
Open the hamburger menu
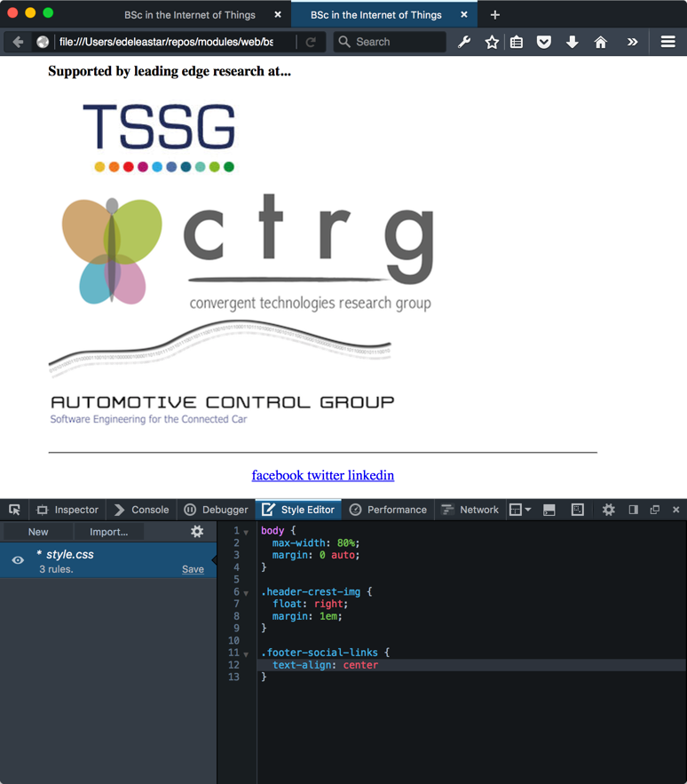click(x=667, y=42)
